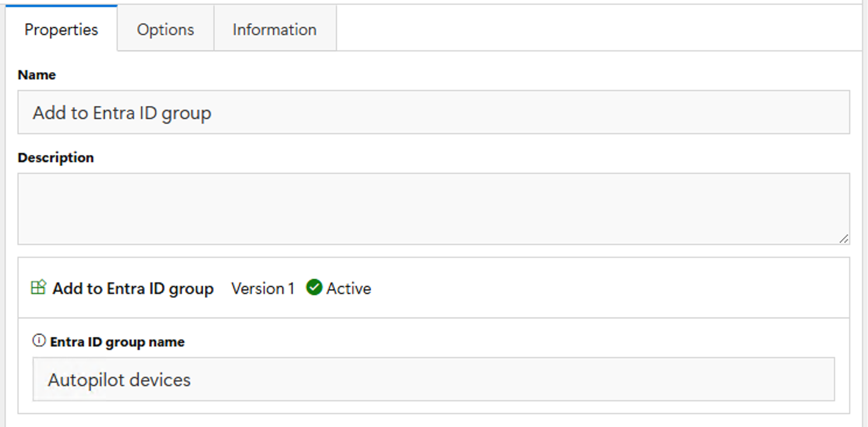Click the bold Add to Entra ID group heading
The image size is (868, 427).
click(133, 289)
